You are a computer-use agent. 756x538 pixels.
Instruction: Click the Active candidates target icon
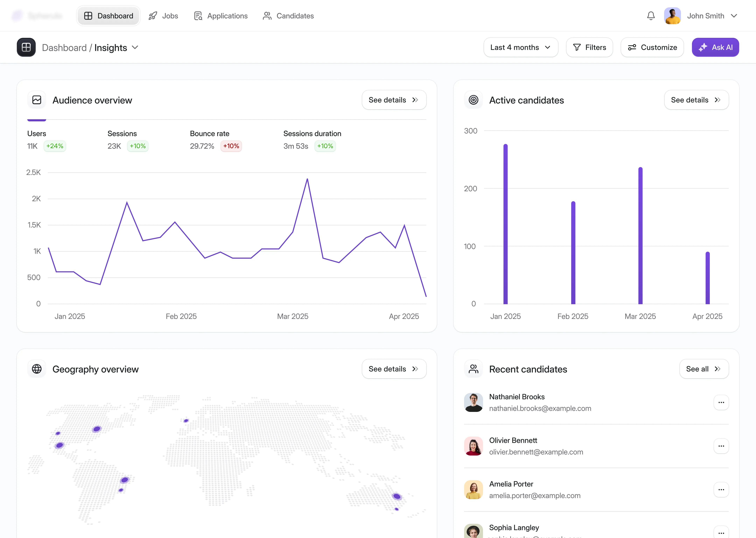pyautogui.click(x=473, y=100)
